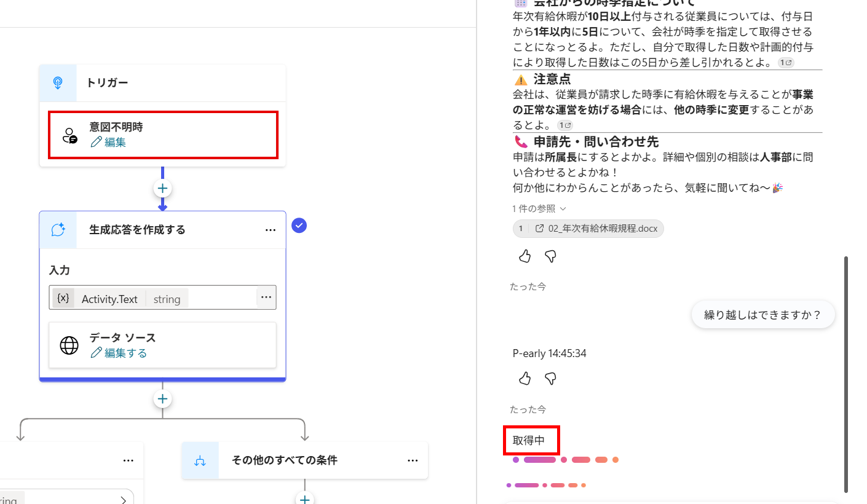
Task: Click the globe icon beside データ ソース
Action: (x=69, y=345)
